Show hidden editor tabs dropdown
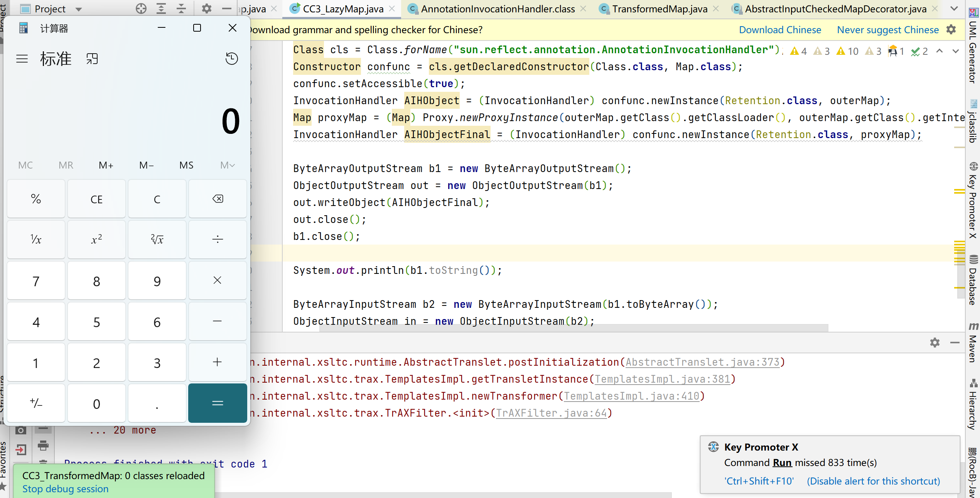 click(954, 8)
